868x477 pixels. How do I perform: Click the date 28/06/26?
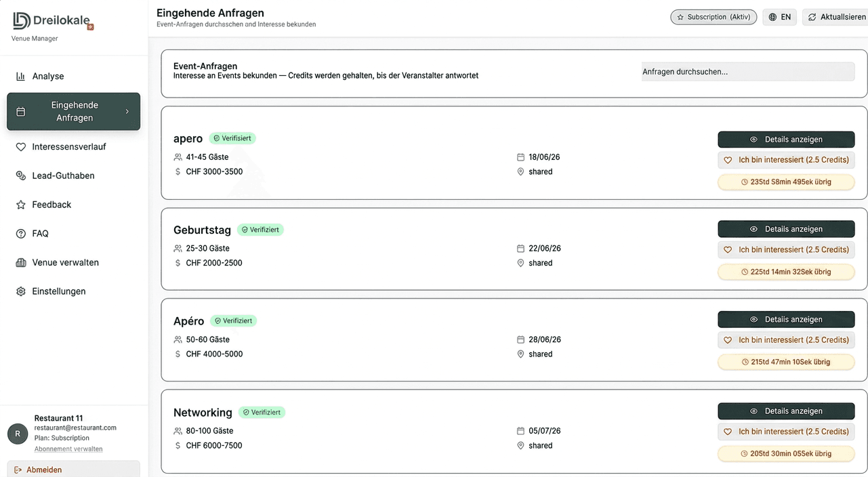(545, 339)
